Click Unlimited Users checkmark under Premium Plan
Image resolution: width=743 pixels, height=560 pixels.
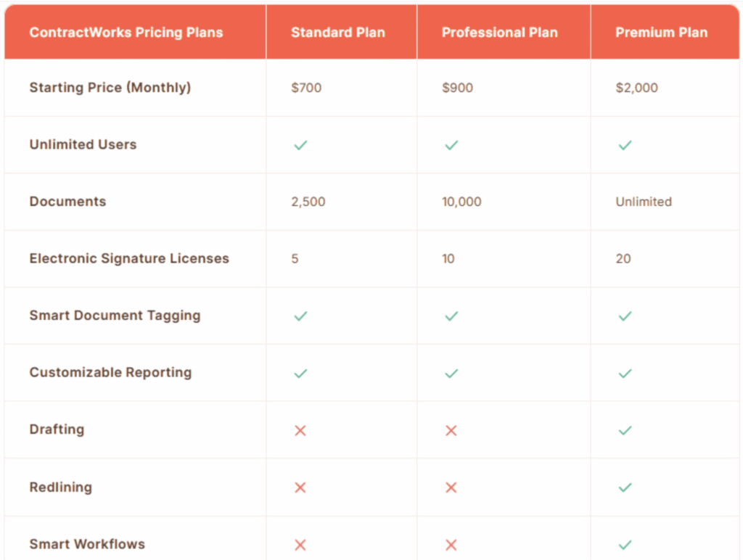pos(625,145)
